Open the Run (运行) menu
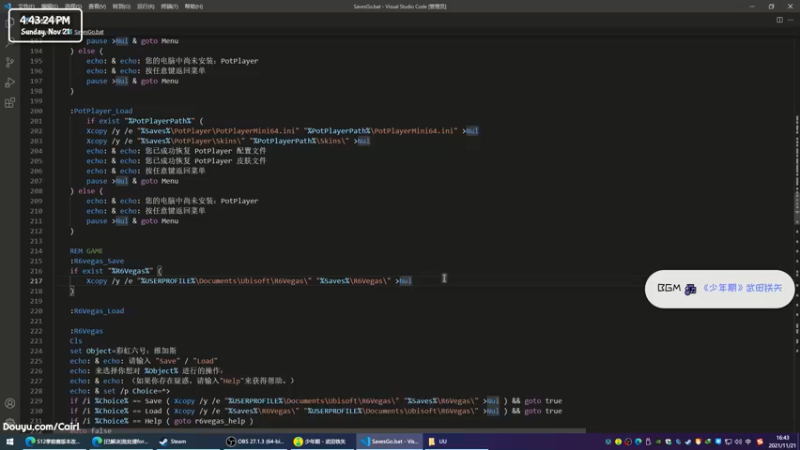 click(145, 7)
